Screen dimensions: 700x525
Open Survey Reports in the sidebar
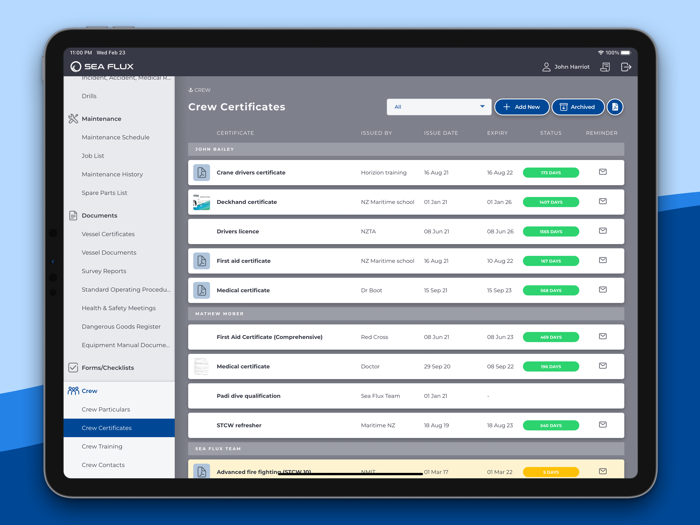point(104,271)
